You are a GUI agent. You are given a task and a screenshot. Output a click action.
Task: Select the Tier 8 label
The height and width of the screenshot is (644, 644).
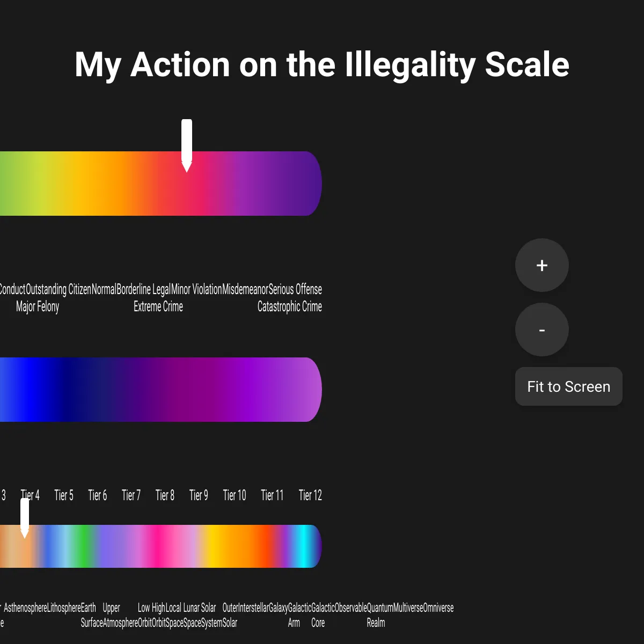pyautogui.click(x=165, y=495)
